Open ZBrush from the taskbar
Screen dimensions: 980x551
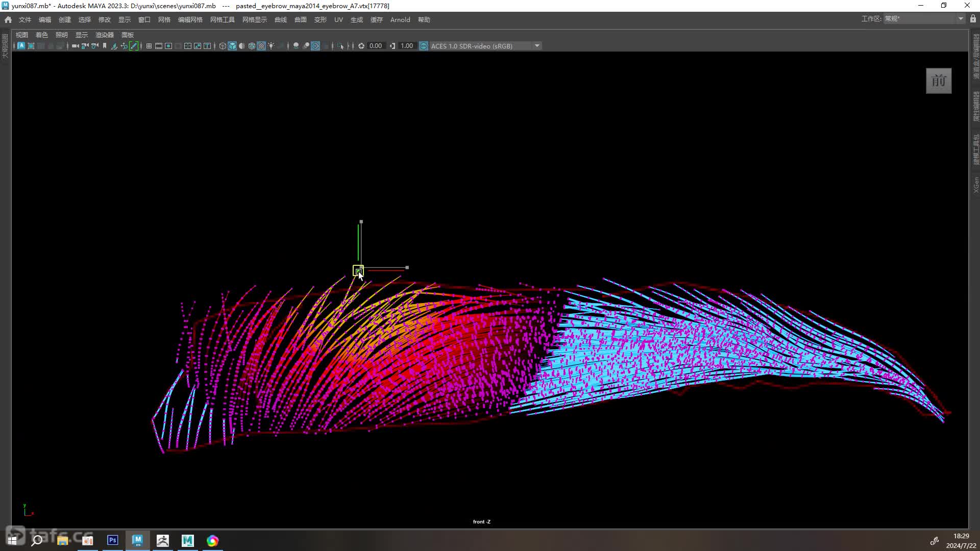coord(163,540)
